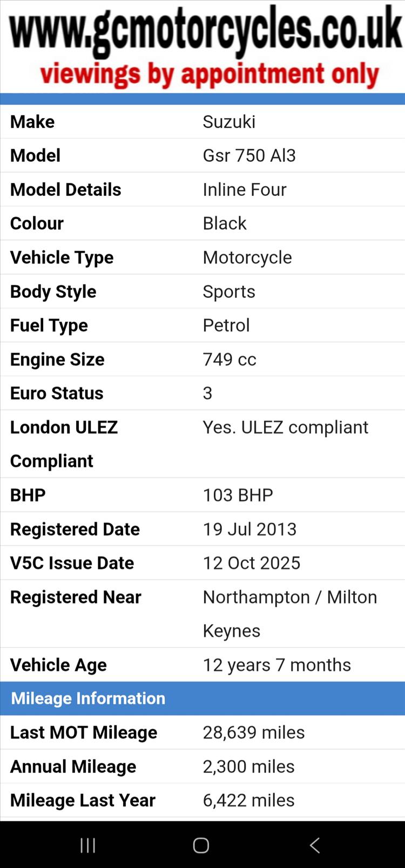
Task: Select the Mileage Information section header
Action: point(88,699)
